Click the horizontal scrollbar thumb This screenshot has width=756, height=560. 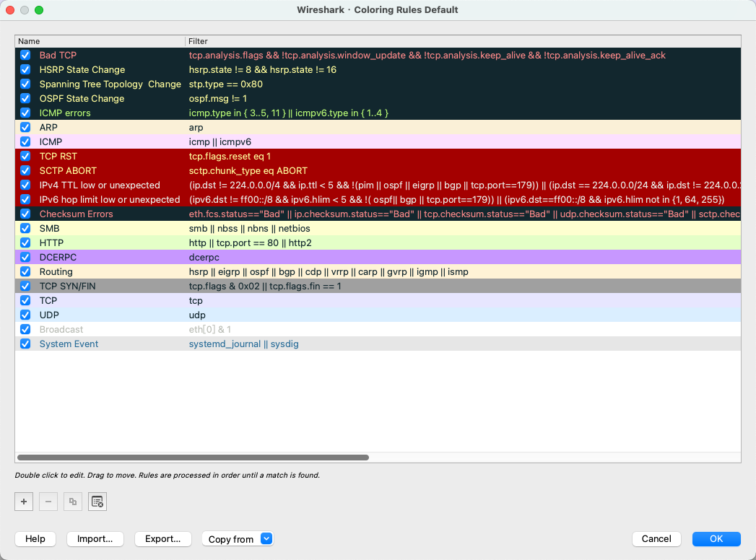pos(193,458)
